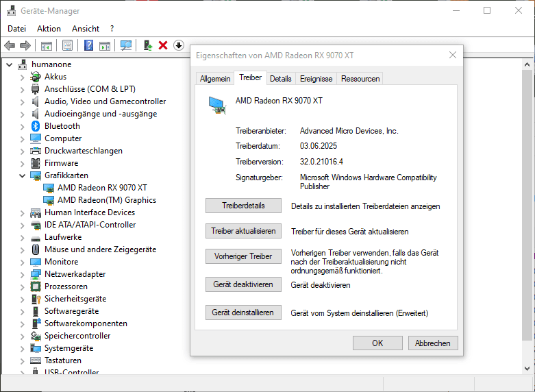Select AMD Radeon(TM) Graphics in tree
This screenshot has height=392, width=535.
(x=107, y=200)
